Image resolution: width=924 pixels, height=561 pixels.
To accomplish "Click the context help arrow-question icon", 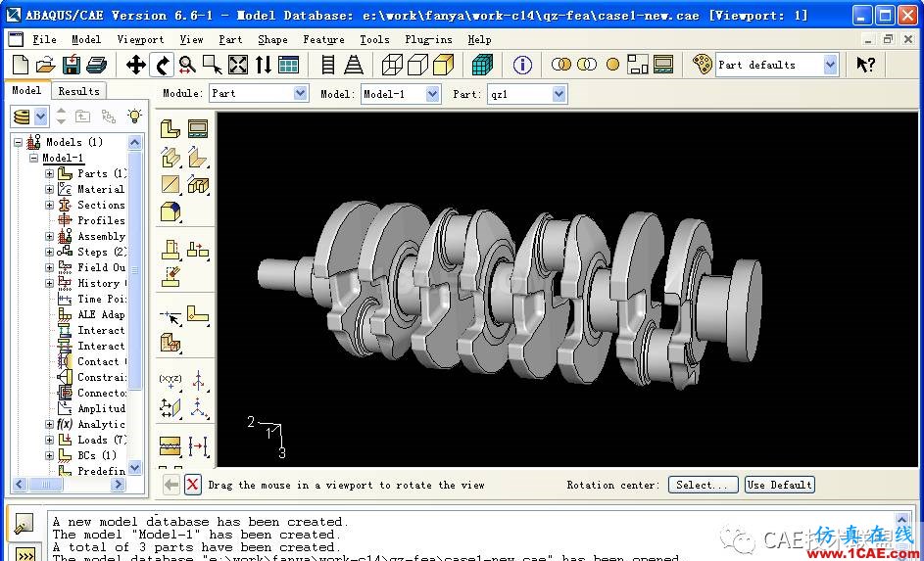I will coord(865,65).
